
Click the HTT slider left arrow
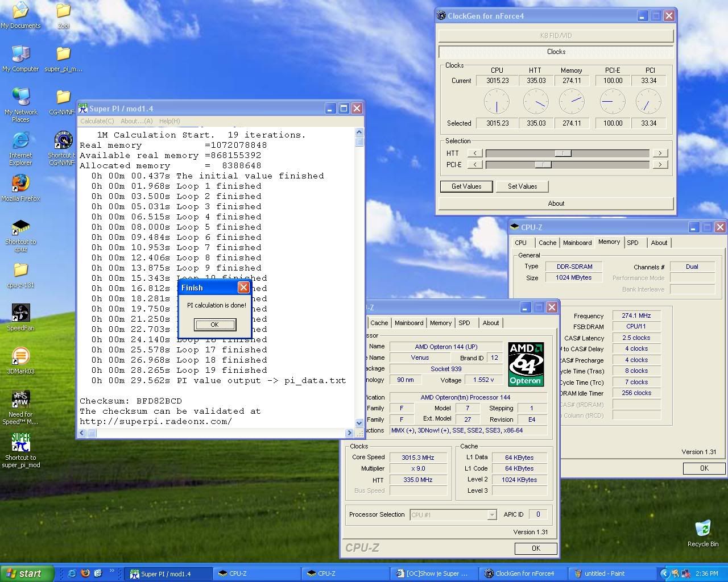click(475, 153)
